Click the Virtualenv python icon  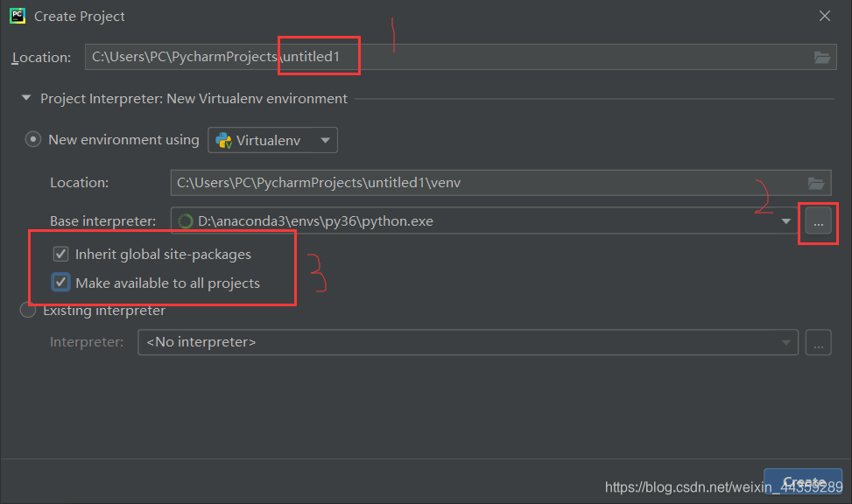pos(223,141)
